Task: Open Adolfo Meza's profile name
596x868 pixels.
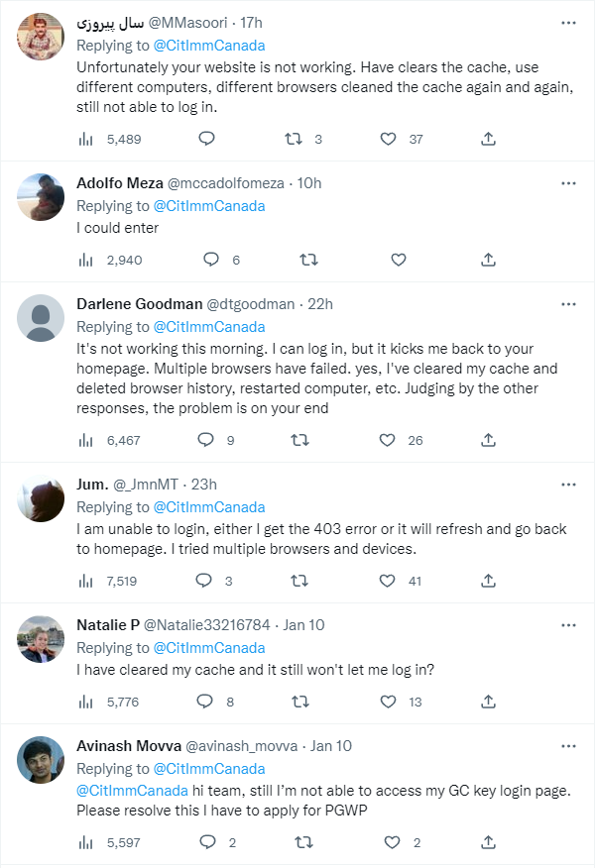Action: pos(120,183)
